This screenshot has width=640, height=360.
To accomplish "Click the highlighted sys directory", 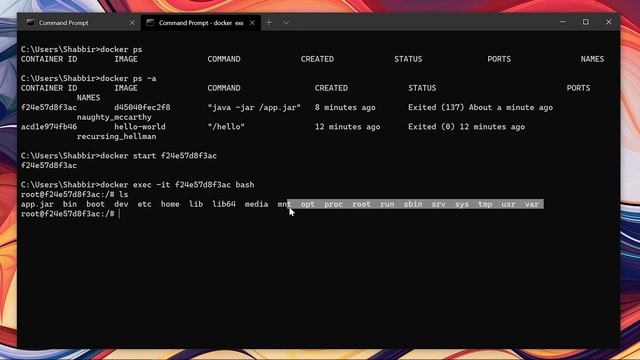I will [x=462, y=204].
